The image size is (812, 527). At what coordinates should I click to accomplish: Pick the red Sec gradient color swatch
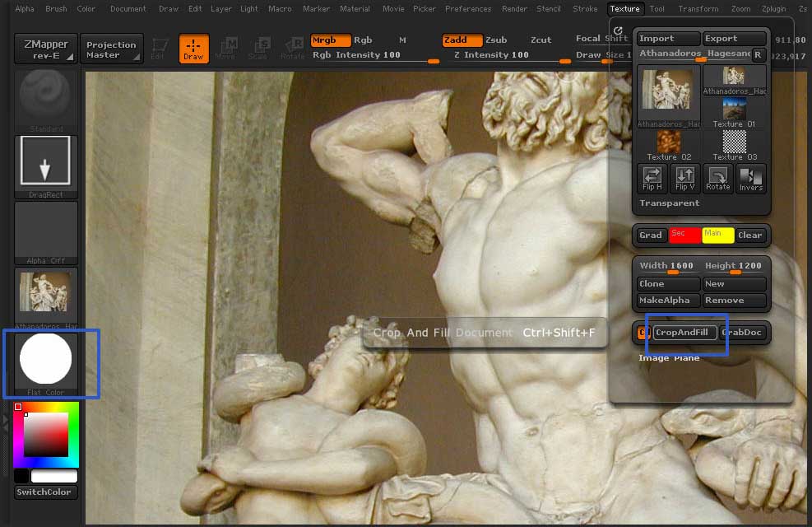(x=684, y=235)
